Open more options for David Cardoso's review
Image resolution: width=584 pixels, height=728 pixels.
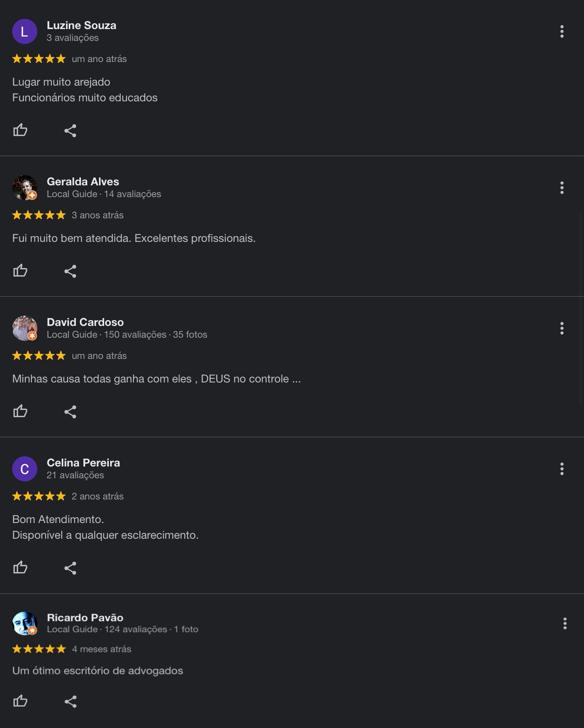[562, 328]
